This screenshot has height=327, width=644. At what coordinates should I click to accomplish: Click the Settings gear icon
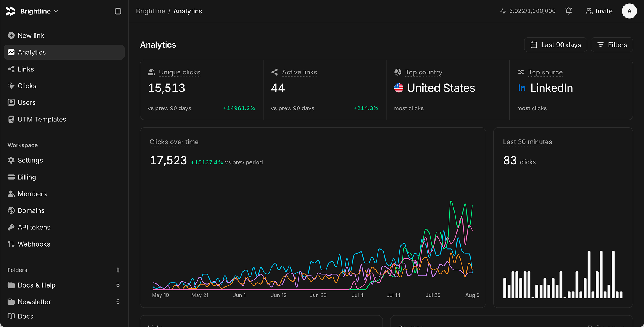11,160
